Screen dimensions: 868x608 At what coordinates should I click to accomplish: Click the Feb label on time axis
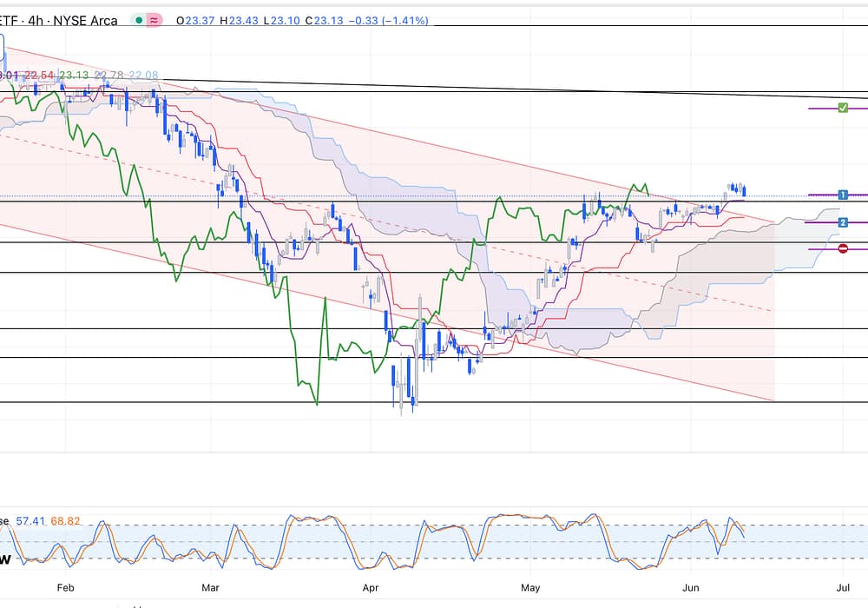[x=66, y=587]
